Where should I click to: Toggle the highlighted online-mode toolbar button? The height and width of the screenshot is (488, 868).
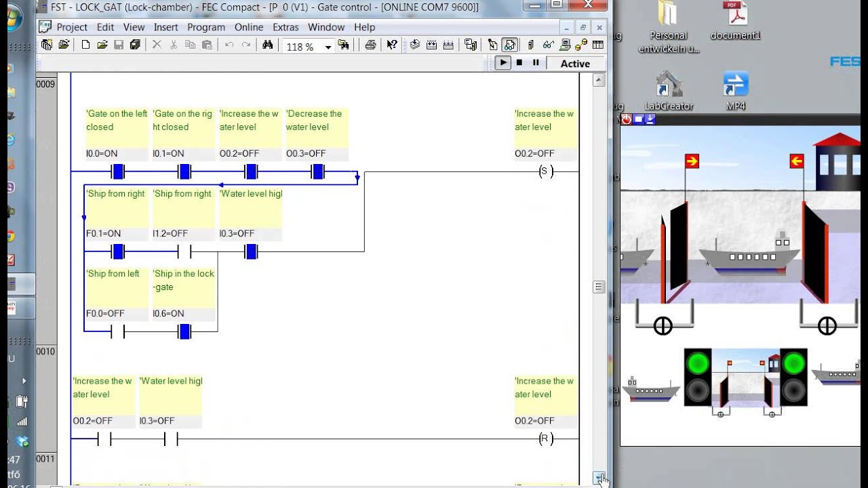click(x=510, y=45)
